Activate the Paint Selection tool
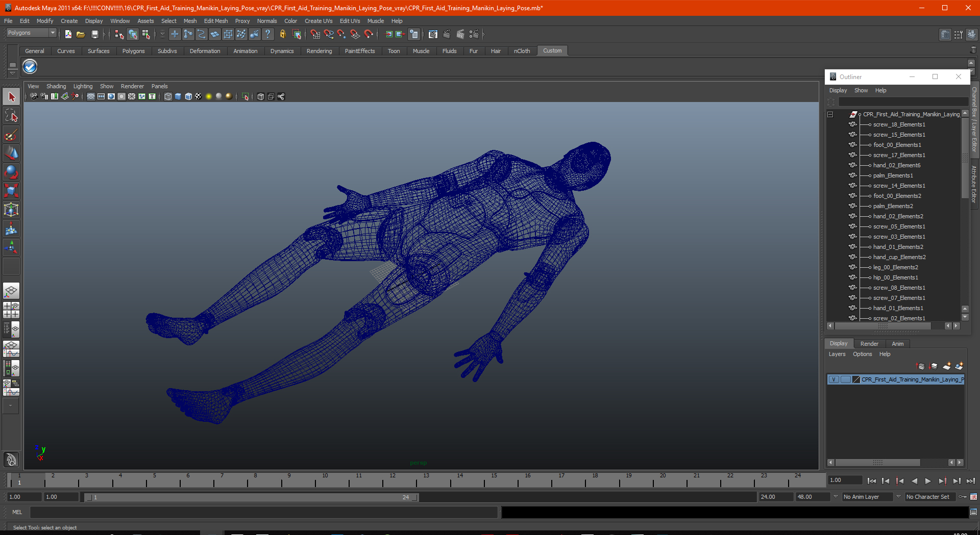 [x=11, y=135]
